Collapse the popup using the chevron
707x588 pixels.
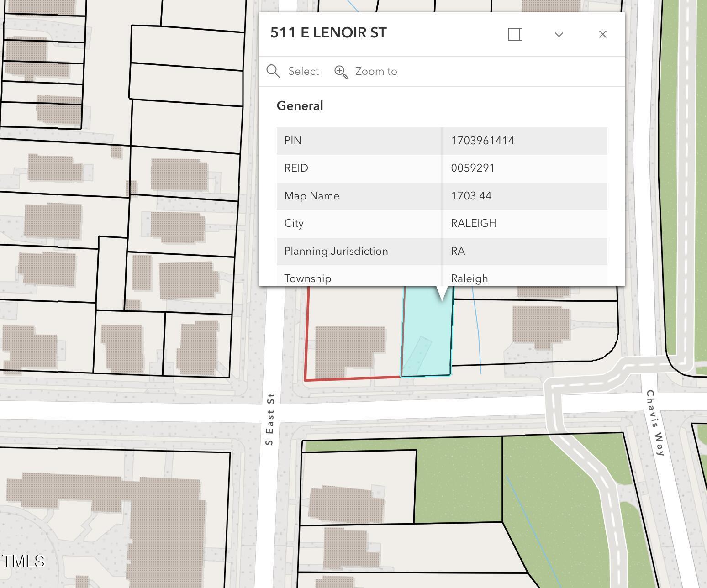point(559,35)
